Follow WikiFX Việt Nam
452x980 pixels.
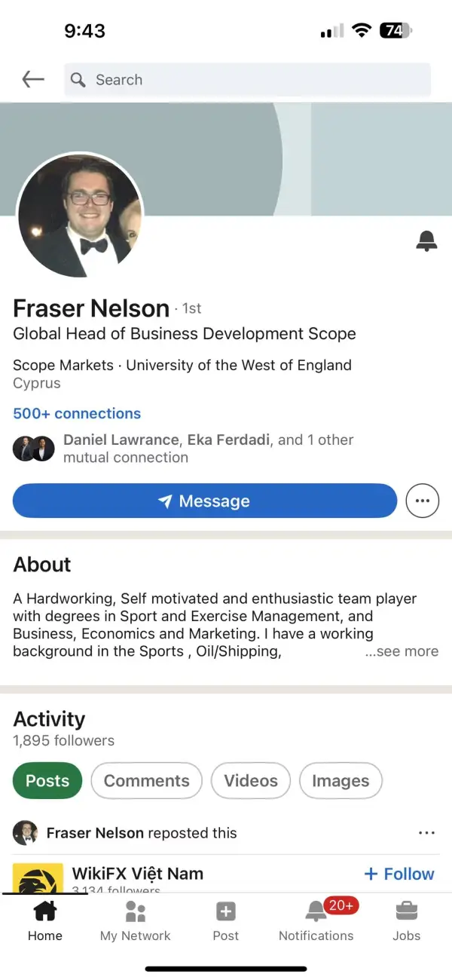click(399, 874)
